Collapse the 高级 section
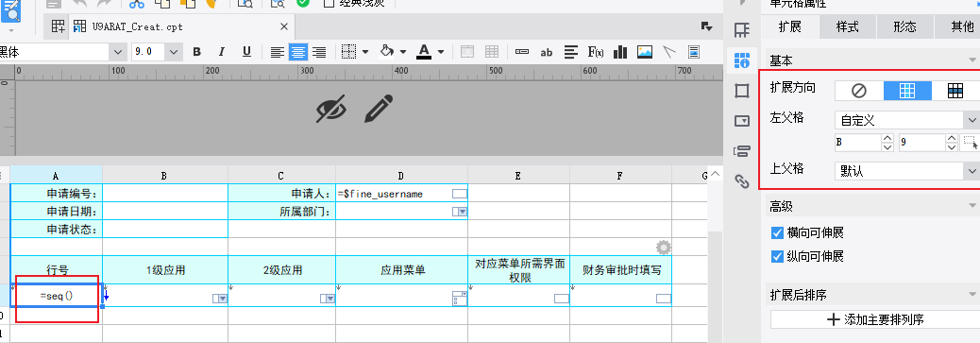 point(972,206)
